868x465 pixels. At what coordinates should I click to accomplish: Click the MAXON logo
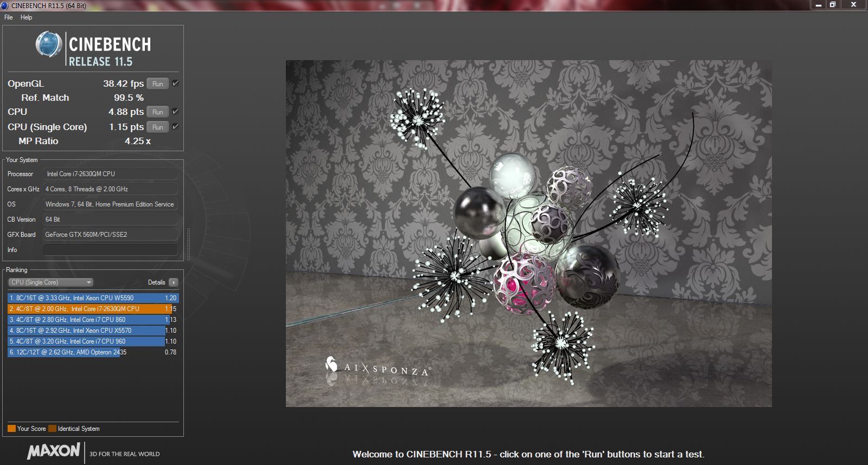[54, 451]
